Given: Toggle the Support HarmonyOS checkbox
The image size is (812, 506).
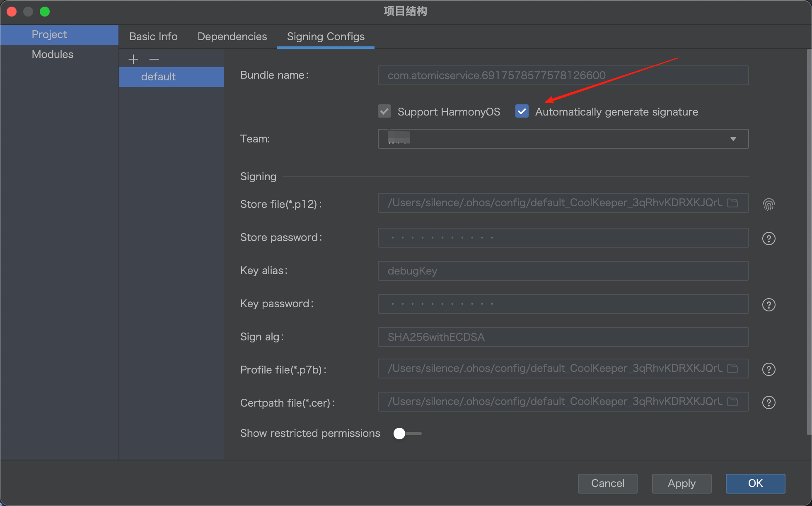Looking at the screenshot, I should pos(384,111).
